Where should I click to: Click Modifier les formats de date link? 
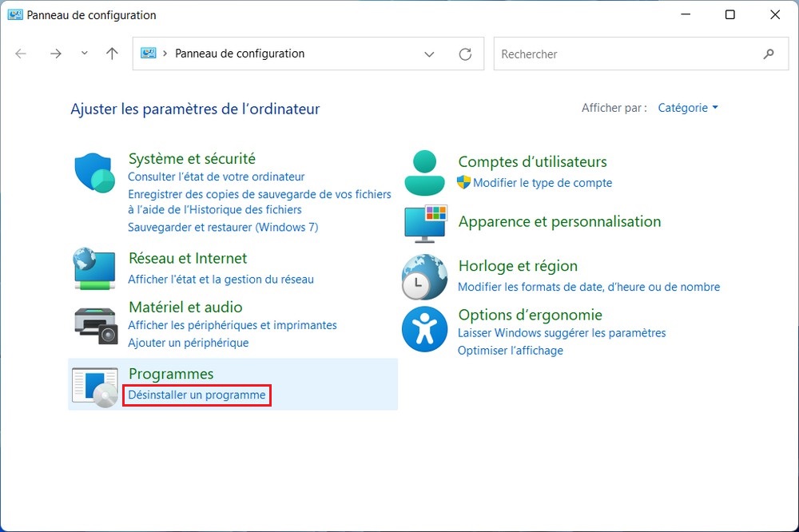(x=589, y=287)
